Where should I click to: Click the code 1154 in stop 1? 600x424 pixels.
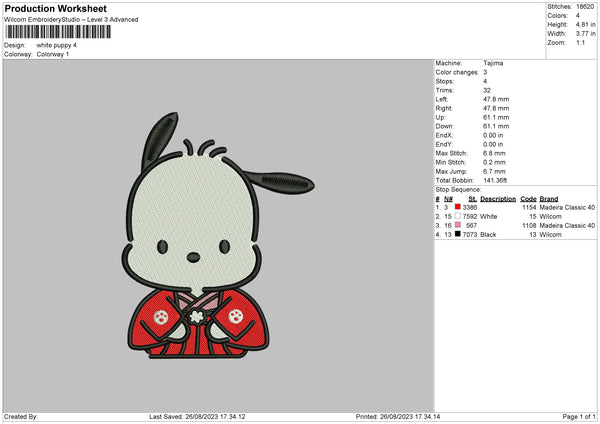(529, 207)
